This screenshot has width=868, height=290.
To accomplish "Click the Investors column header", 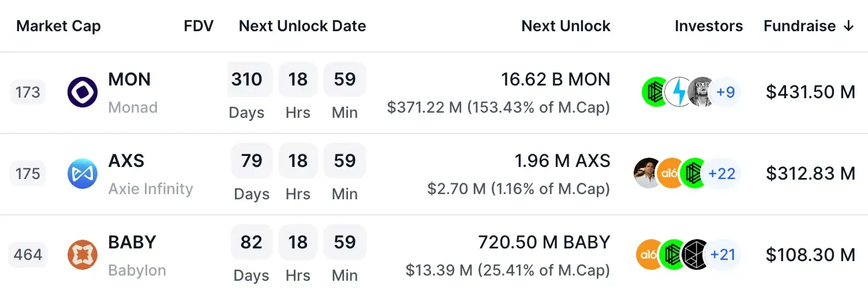I will (709, 26).
